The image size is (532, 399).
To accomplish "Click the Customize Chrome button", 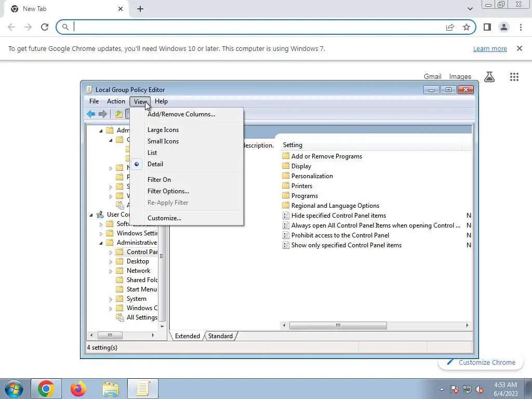I will 481,362.
